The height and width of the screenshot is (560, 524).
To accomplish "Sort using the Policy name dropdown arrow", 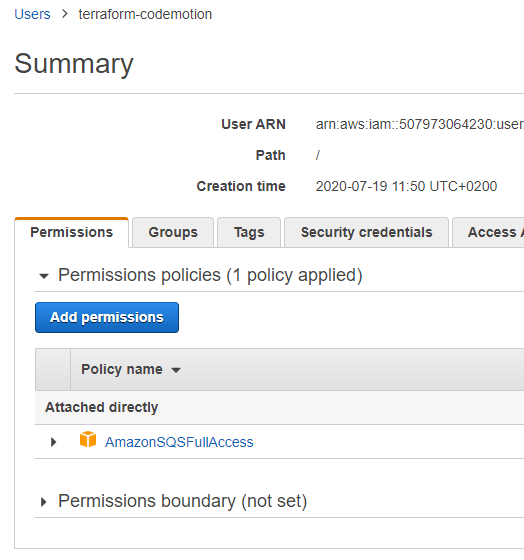I will (176, 370).
